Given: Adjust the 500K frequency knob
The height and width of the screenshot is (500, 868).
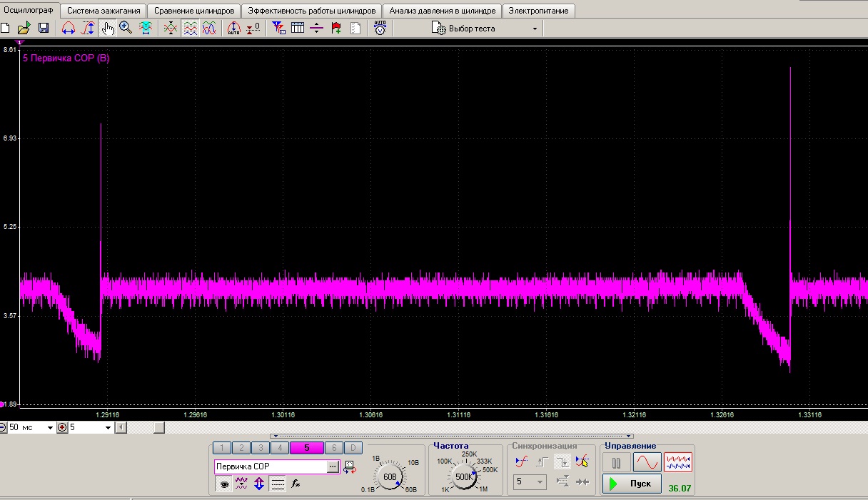Looking at the screenshot, I should [465, 476].
